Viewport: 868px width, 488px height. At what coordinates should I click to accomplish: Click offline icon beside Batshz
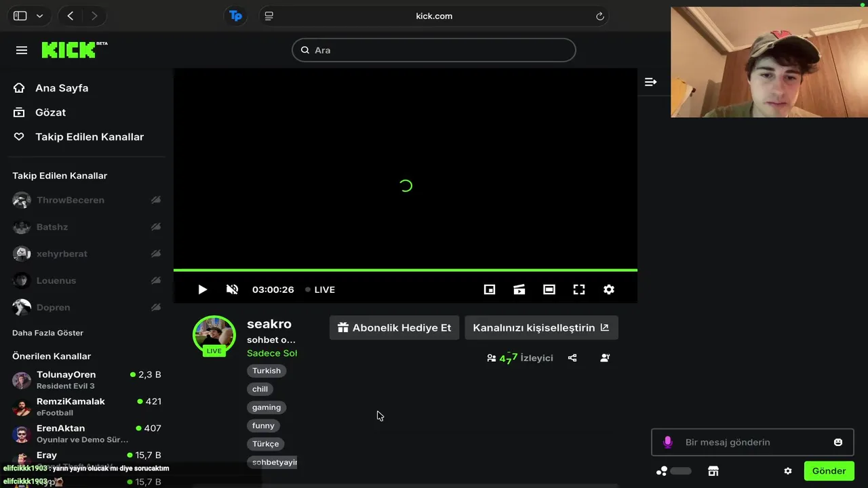pos(156,227)
